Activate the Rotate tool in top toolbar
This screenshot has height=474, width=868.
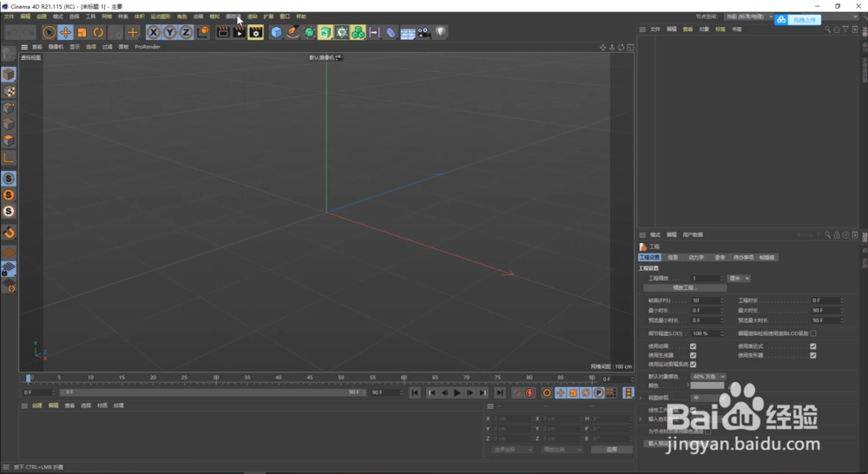point(98,33)
